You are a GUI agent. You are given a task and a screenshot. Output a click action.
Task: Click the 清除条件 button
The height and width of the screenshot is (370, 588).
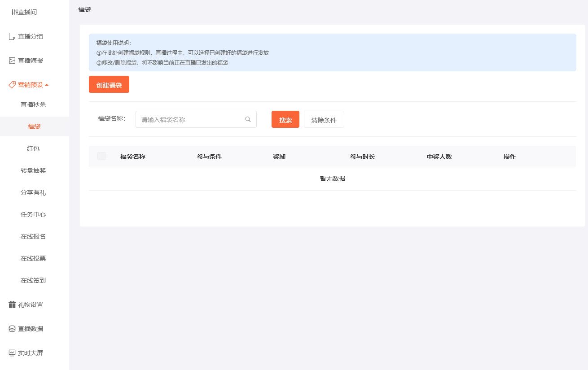324,119
